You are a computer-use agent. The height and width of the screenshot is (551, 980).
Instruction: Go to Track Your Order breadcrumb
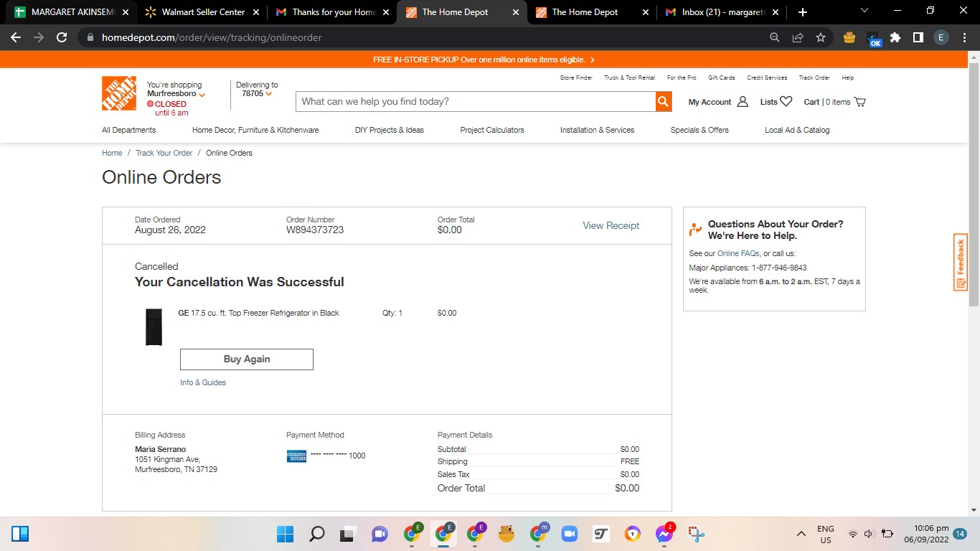tap(164, 153)
